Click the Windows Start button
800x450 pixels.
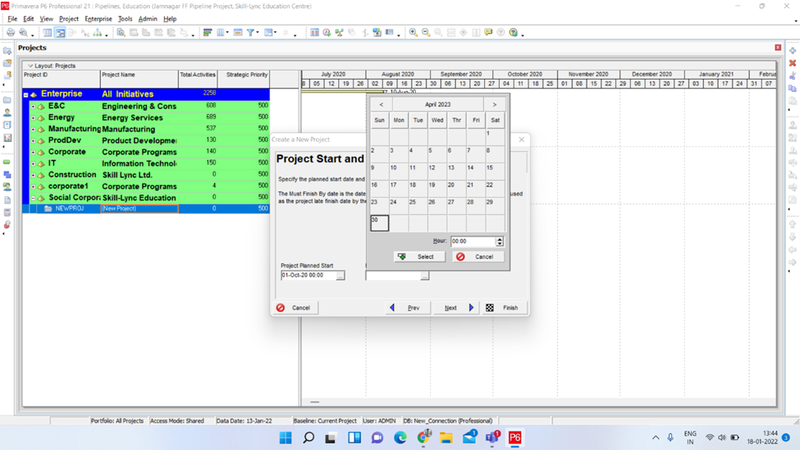[285, 437]
